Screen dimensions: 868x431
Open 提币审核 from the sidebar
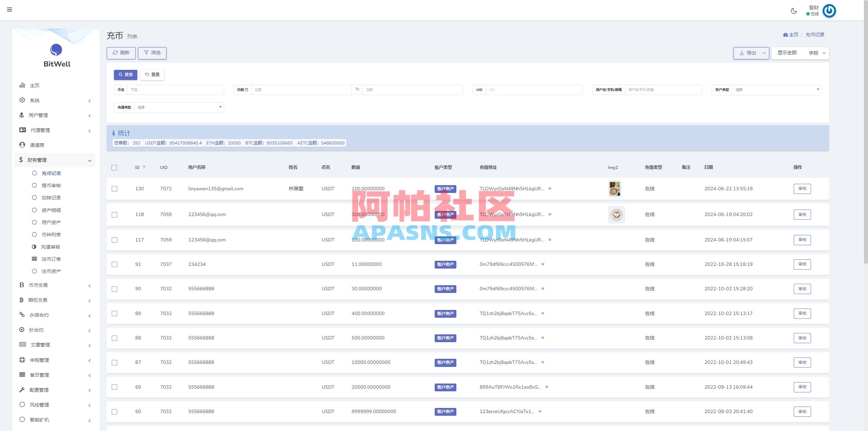(x=51, y=185)
